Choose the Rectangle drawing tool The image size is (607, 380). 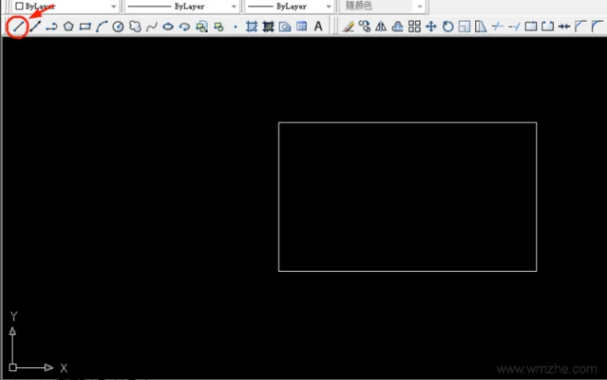(85, 27)
